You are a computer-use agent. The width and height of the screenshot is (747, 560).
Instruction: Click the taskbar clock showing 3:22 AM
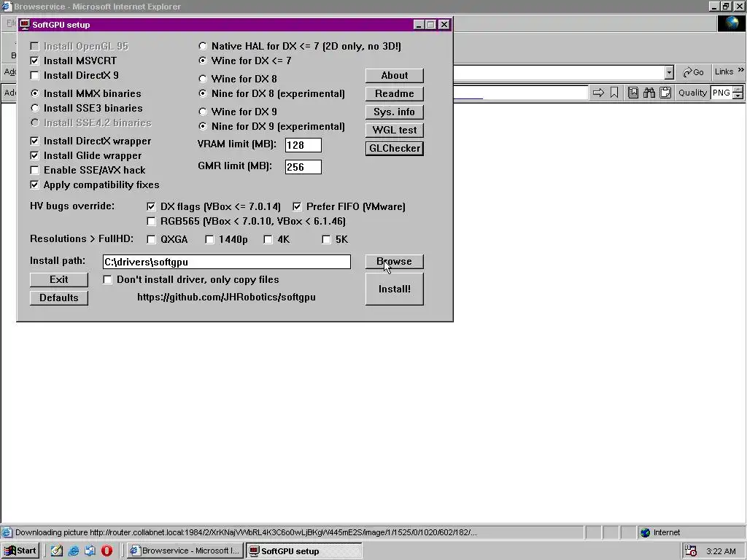click(721, 551)
